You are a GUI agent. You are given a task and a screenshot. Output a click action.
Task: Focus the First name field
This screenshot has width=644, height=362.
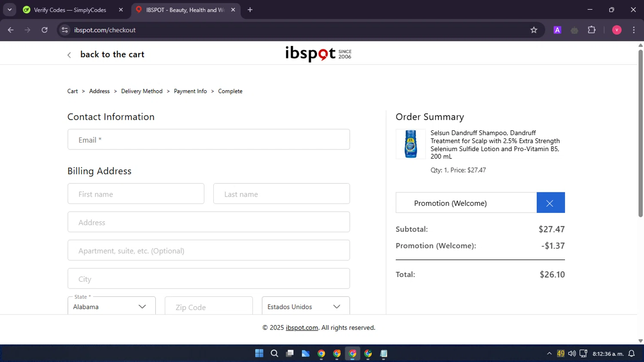(136, 194)
